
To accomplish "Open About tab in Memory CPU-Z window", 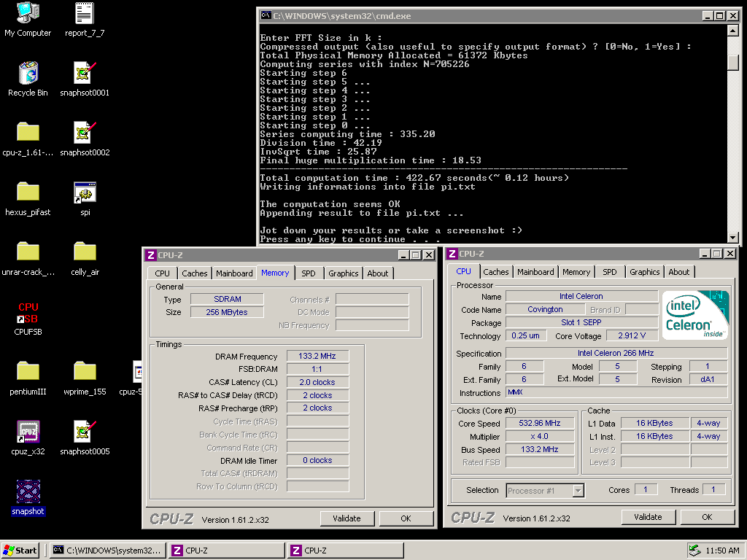I will (x=377, y=273).
